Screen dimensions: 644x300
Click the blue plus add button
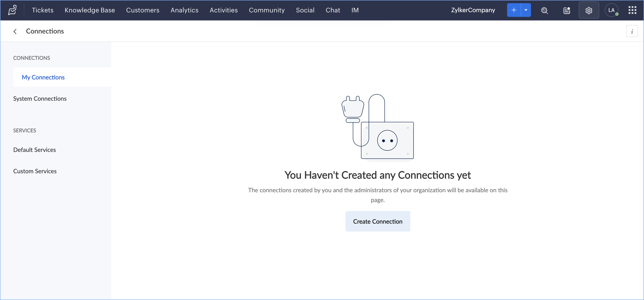click(514, 10)
